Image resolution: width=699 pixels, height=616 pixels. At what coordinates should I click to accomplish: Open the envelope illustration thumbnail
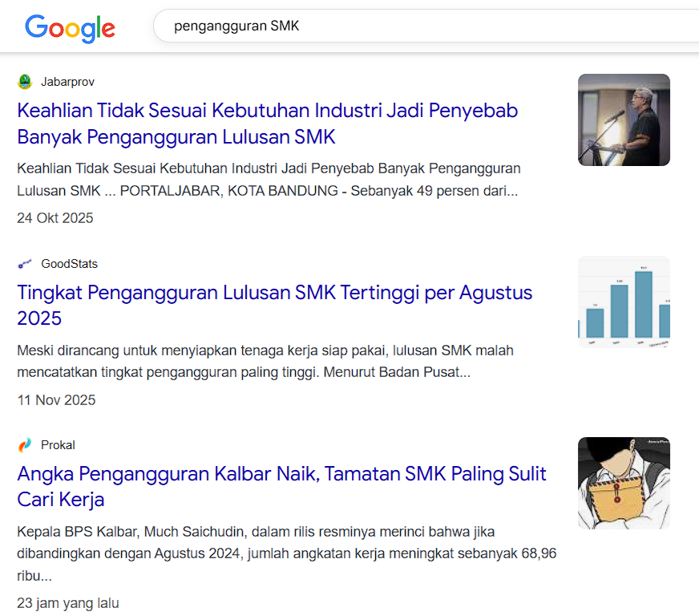[x=624, y=483]
